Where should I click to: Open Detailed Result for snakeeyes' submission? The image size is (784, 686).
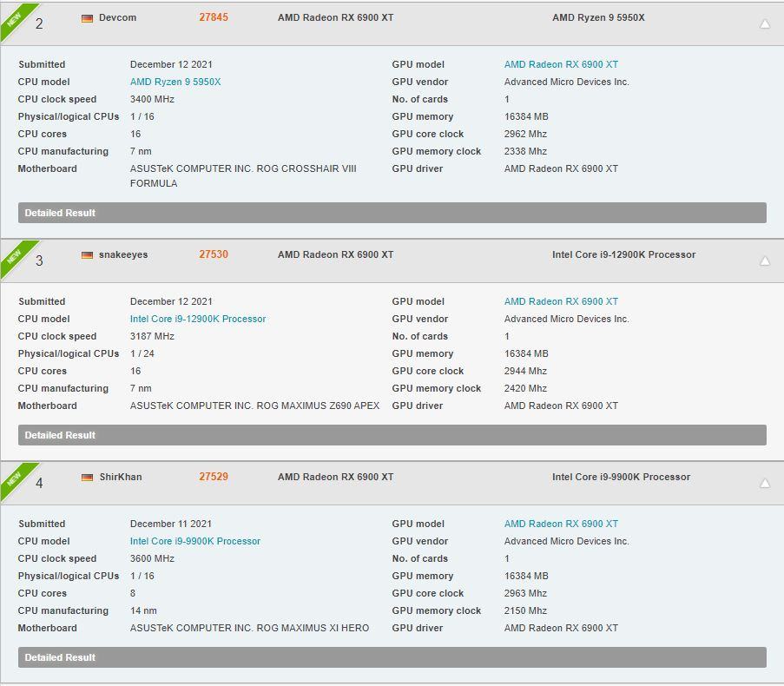pyautogui.click(x=392, y=435)
